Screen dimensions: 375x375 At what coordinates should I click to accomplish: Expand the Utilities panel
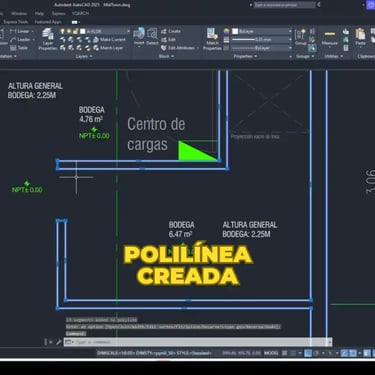[334, 56]
